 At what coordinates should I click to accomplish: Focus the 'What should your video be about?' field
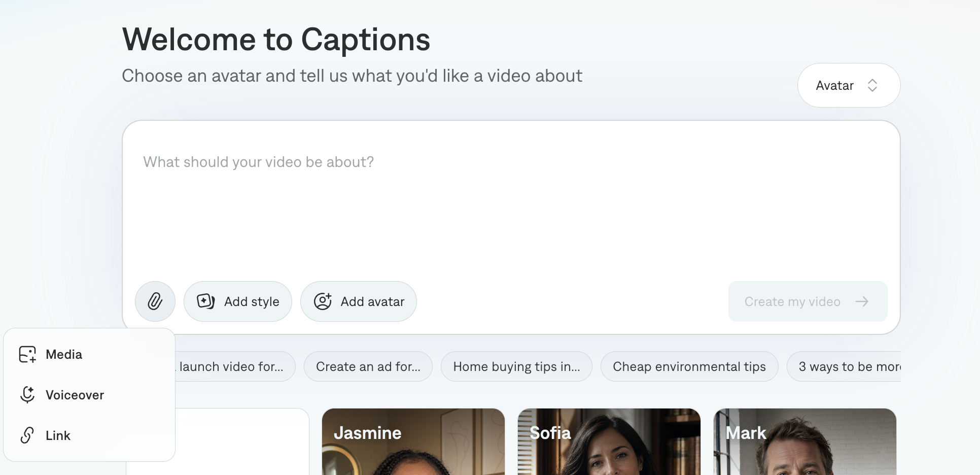point(511,203)
